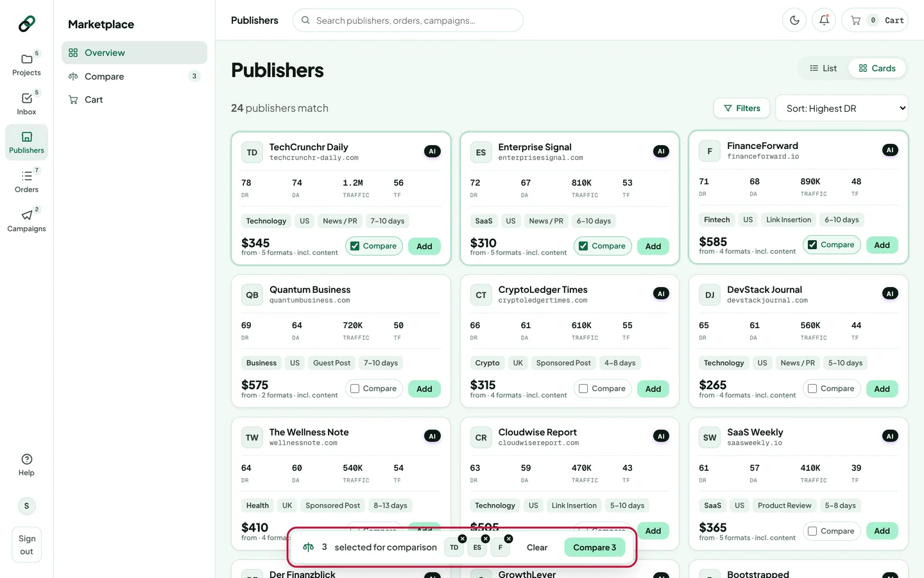Click the AI badge on TechCrunchr Daily
Viewport: 924px width, 578px height.
432,152
